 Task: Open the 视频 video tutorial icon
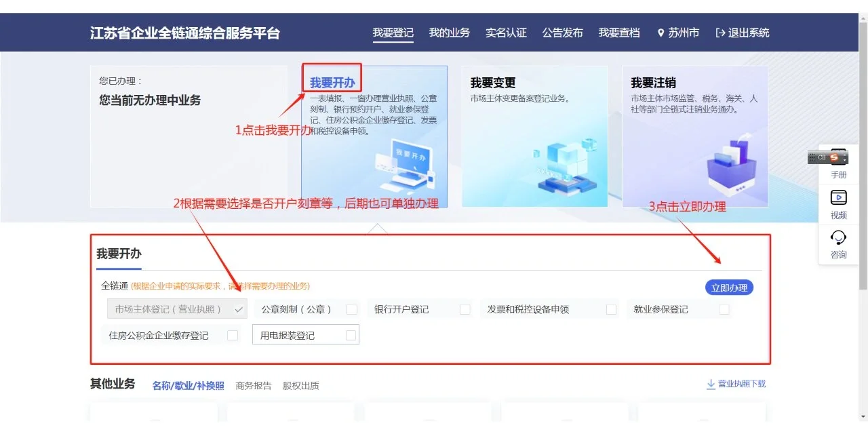(x=838, y=198)
